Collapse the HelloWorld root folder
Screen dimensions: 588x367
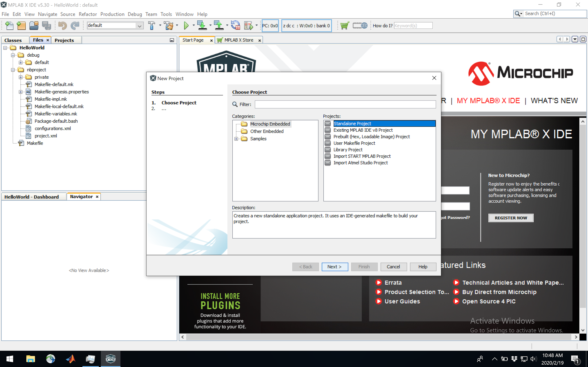click(5, 48)
